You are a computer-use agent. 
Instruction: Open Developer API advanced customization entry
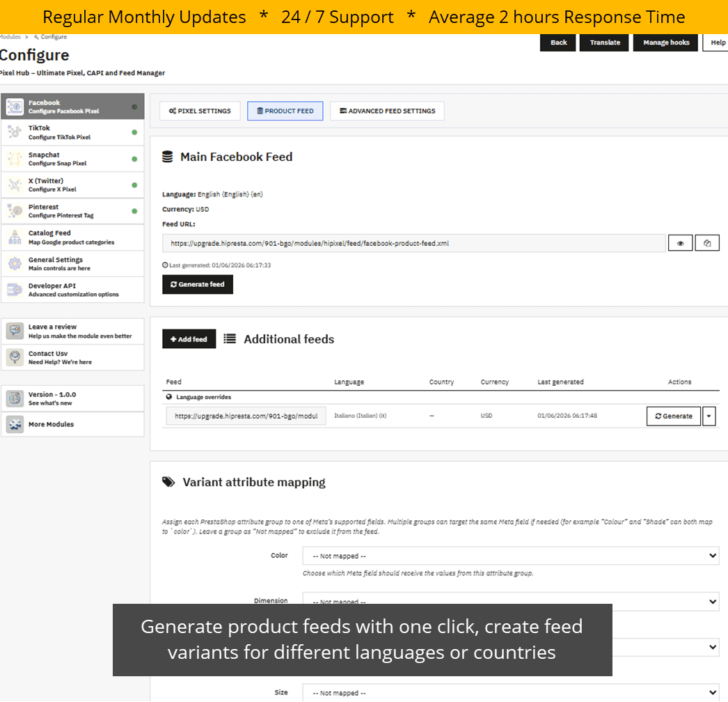click(x=72, y=290)
